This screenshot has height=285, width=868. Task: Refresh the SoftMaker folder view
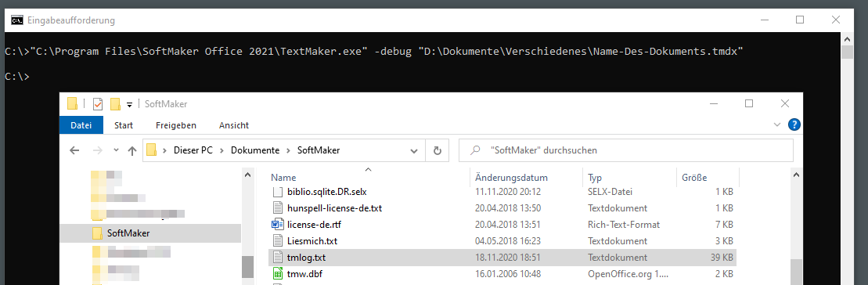tap(438, 150)
